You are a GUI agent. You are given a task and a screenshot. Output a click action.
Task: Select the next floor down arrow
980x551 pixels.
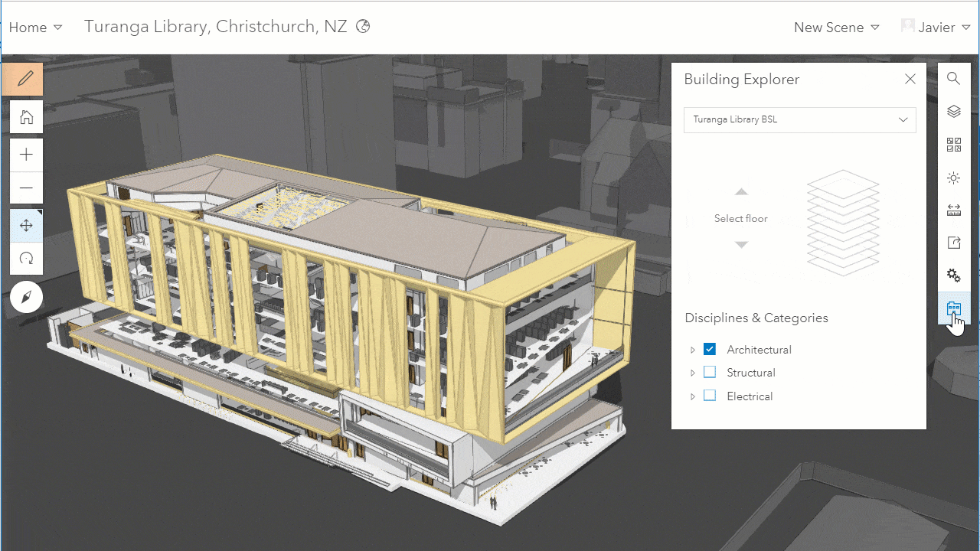pos(740,245)
